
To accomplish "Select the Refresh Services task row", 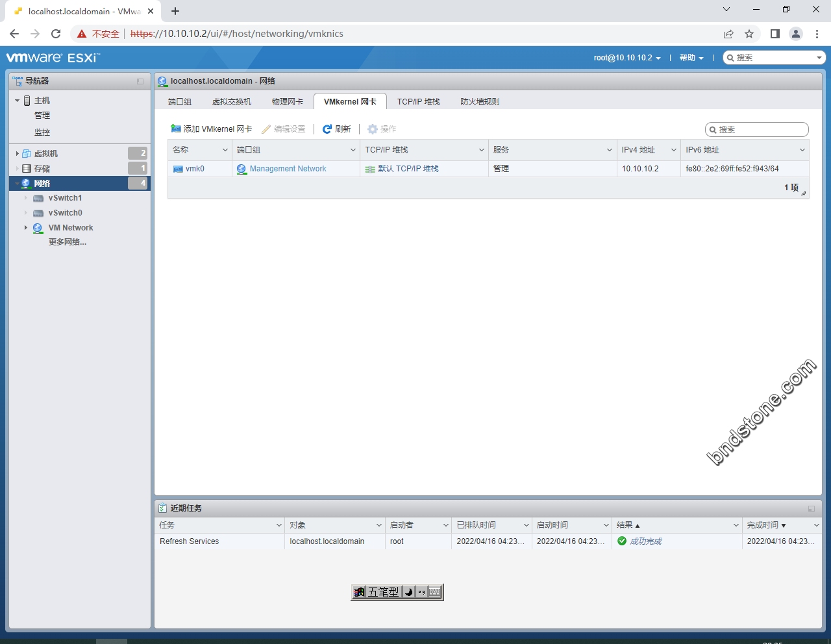I will [x=488, y=541].
